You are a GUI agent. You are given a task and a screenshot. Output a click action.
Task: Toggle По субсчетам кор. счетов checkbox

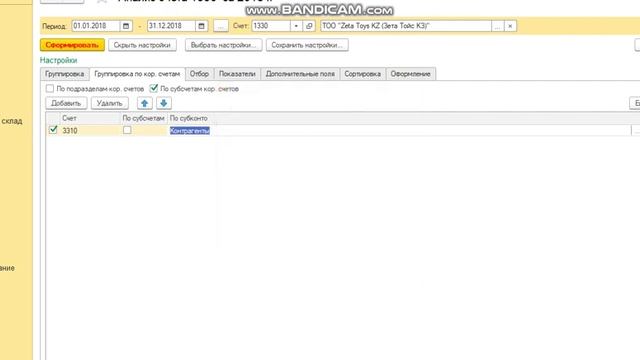pyautogui.click(x=153, y=88)
